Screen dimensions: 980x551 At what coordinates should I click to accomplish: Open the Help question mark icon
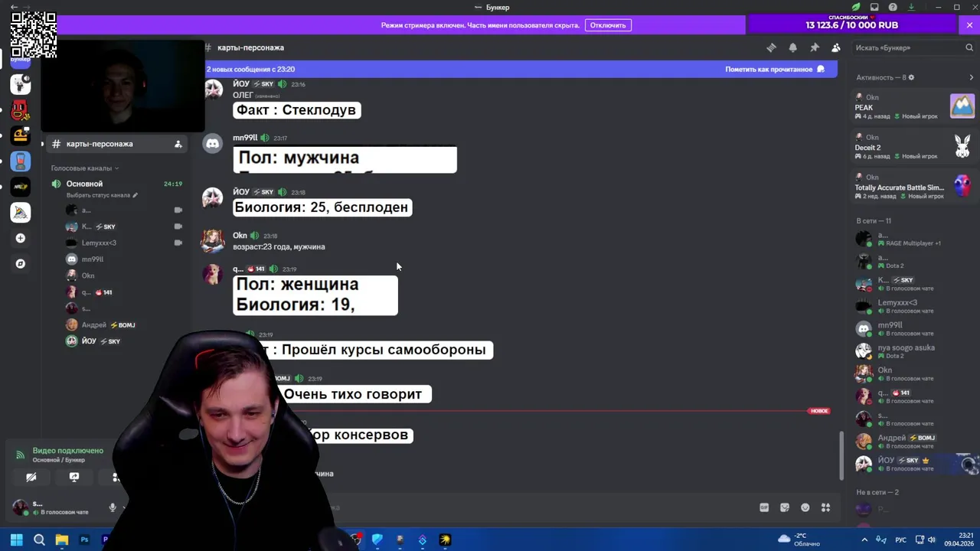pyautogui.click(x=893, y=7)
